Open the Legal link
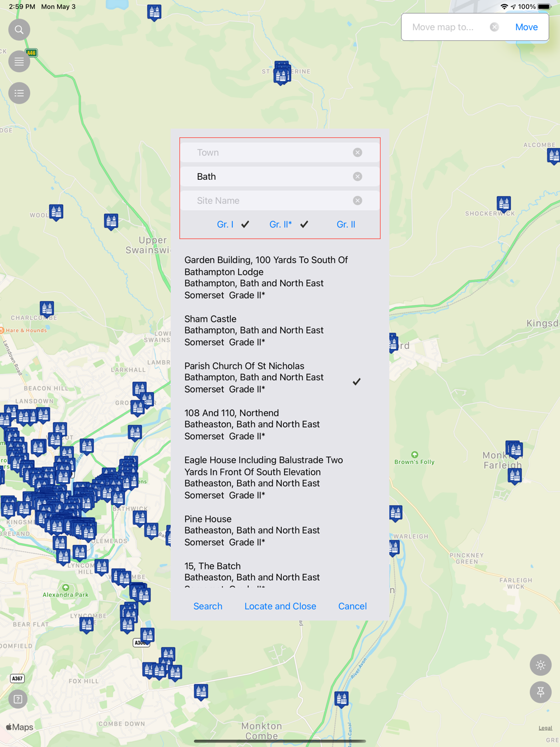Viewport: 560px width, 747px height. [x=545, y=728]
